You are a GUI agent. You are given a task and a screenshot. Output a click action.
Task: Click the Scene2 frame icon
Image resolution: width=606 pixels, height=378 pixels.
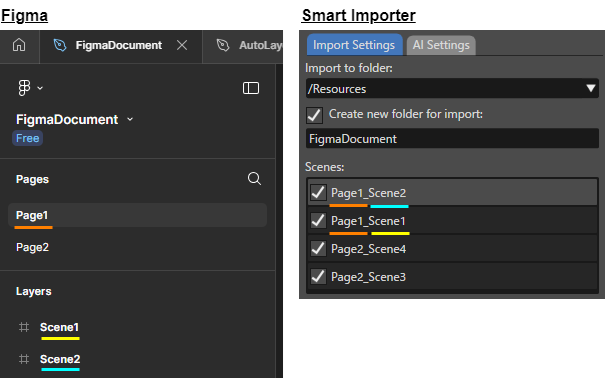[24, 359]
